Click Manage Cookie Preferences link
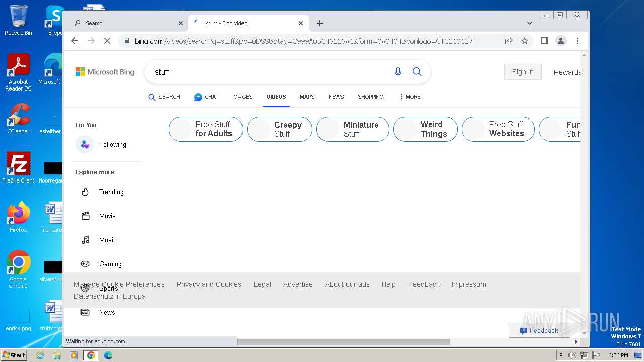 (119, 284)
